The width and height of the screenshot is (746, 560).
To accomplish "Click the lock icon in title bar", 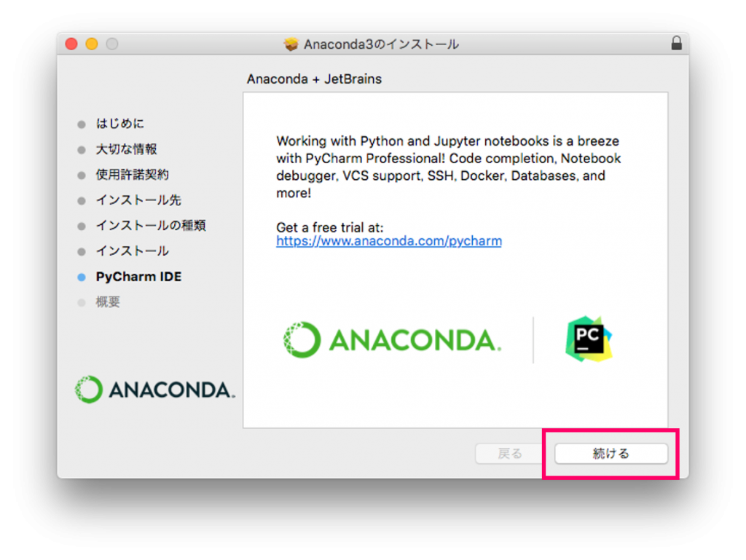I will click(x=677, y=44).
